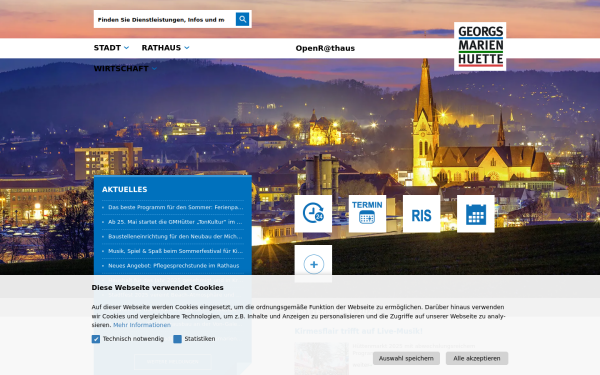Open the RATHAUS navigation item
The height and width of the screenshot is (375, 600).
click(x=161, y=48)
